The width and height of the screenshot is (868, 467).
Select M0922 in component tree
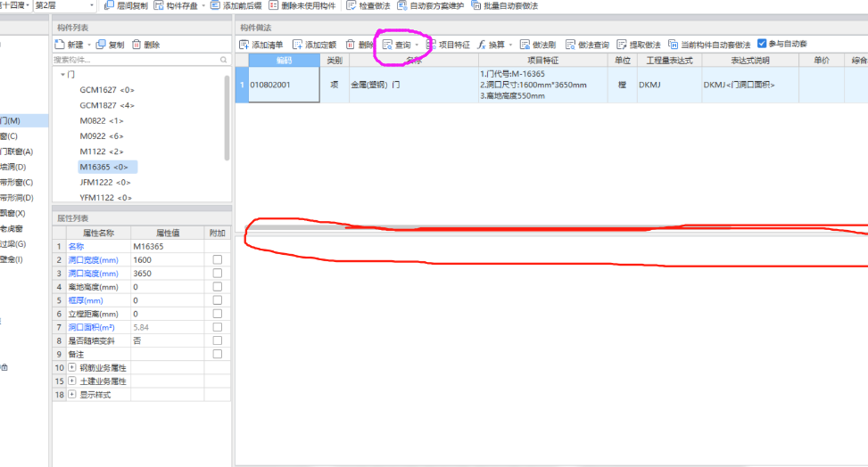pyautogui.click(x=102, y=136)
